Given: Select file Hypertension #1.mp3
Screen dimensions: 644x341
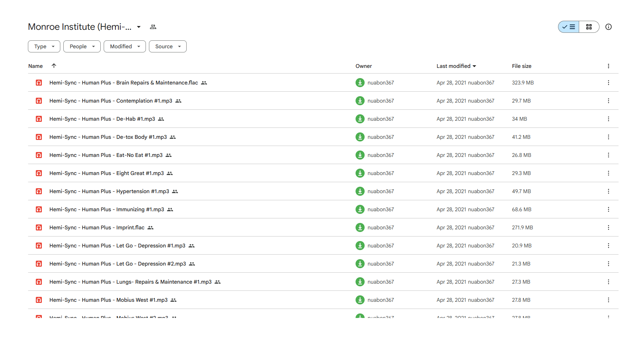Looking at the screenshot, I should [x=323, y=191].
